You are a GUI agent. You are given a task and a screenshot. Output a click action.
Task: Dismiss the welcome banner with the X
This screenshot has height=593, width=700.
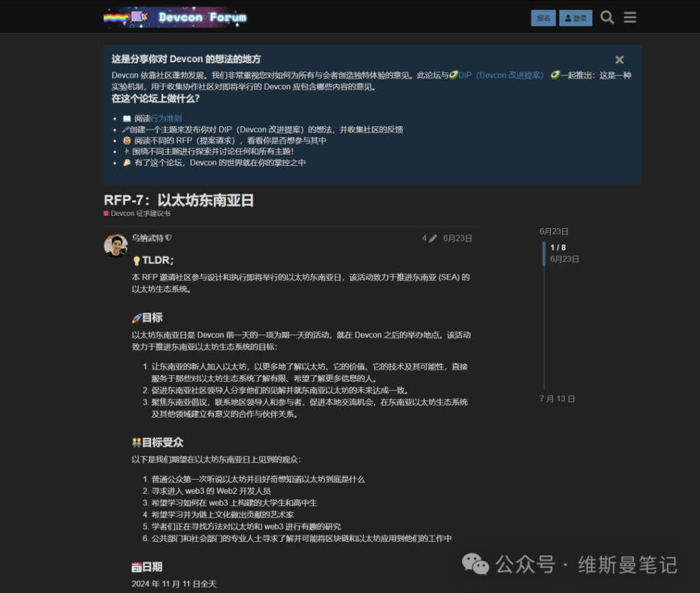(619, 60)
